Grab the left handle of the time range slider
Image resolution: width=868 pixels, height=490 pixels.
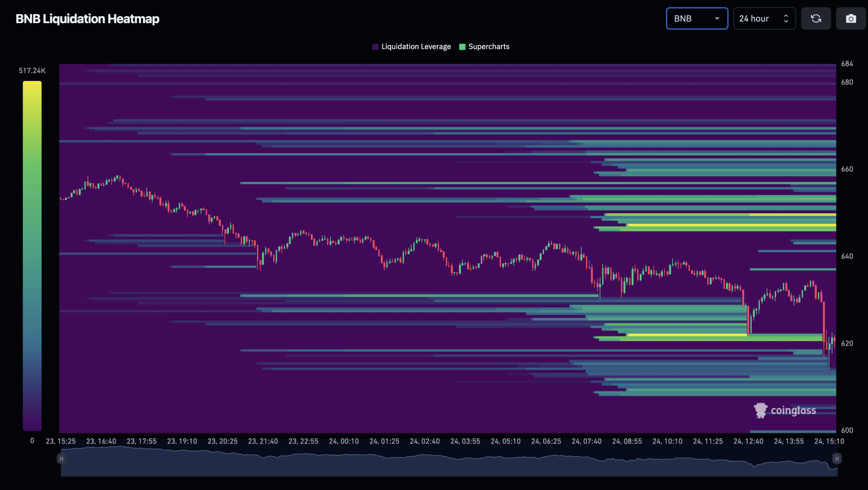pos(61,459)
